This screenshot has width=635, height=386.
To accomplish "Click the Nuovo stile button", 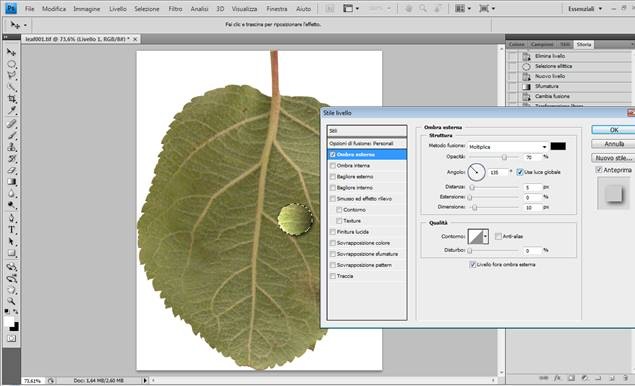I will coord(614,158).
